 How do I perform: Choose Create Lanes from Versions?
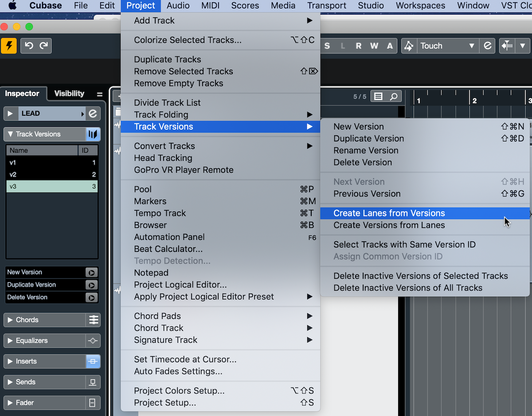[x=425, y=213]
